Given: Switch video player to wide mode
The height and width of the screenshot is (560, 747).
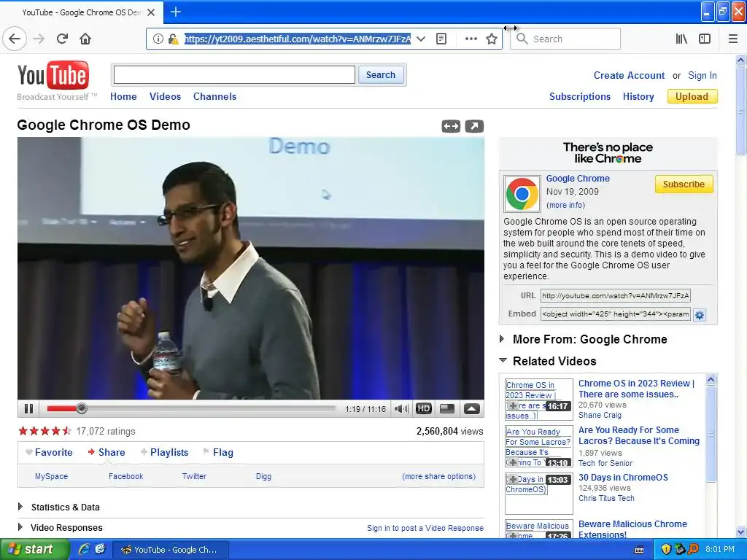Looking at the screenshot, I should 451,126.
